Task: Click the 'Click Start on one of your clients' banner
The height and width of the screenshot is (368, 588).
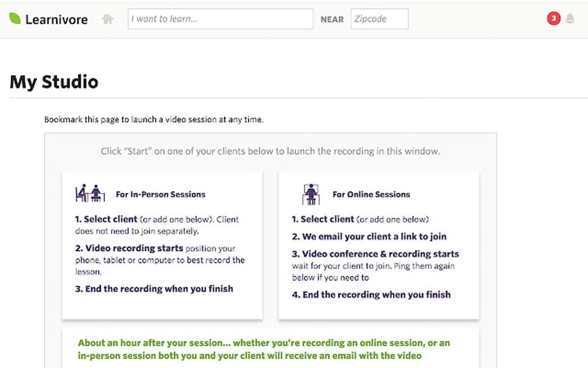Action: click(271, 151)
